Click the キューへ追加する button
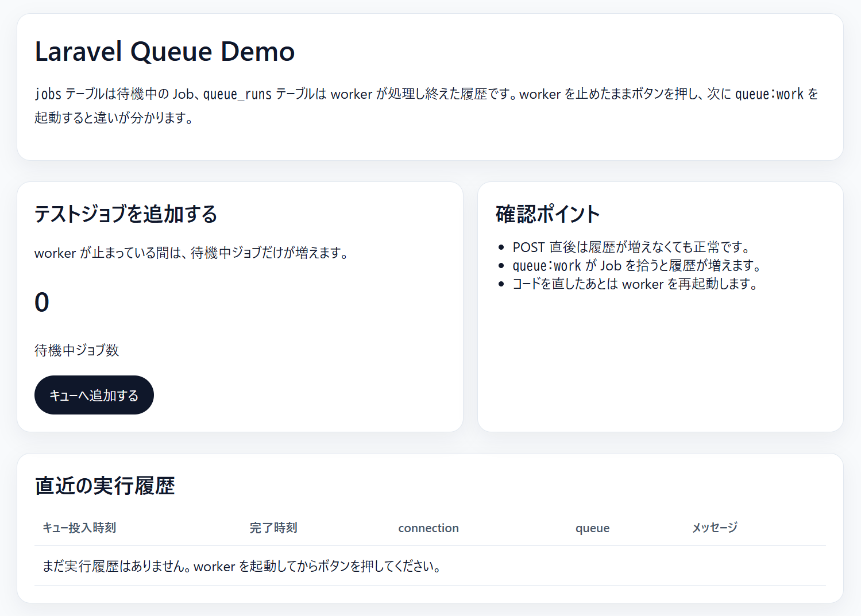861x616 pixels. 94,395
